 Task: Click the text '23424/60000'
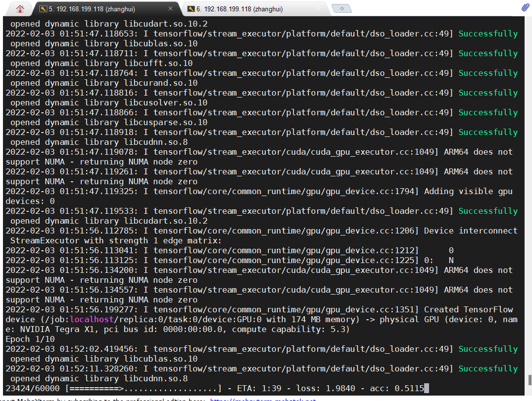click(33, 389)
